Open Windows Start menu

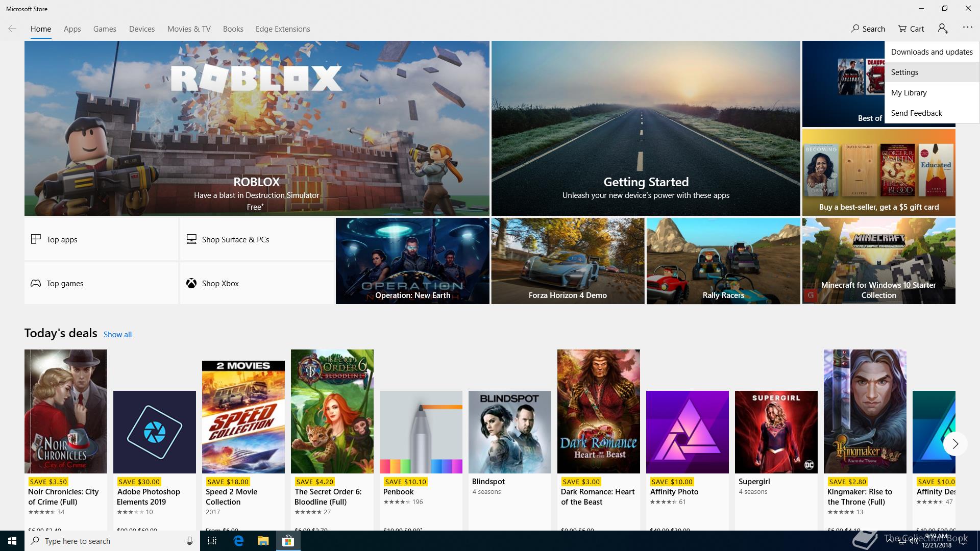[x=12, y=541]
